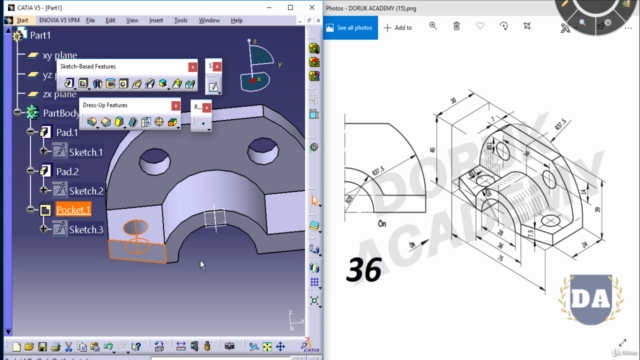Select the Groove tool icon
The height and width of the screenshot is (360, 640).
pos(110,83)
